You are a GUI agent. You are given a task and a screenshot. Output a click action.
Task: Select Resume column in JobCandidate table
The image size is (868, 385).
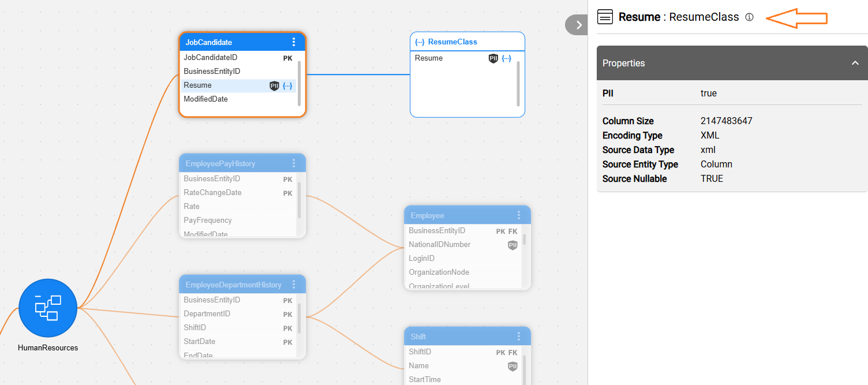pyautogui.click(x=238, y=85)
